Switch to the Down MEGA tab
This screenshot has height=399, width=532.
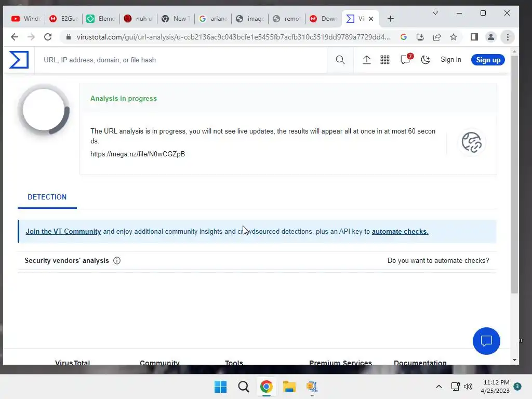(x=324, y=19)
